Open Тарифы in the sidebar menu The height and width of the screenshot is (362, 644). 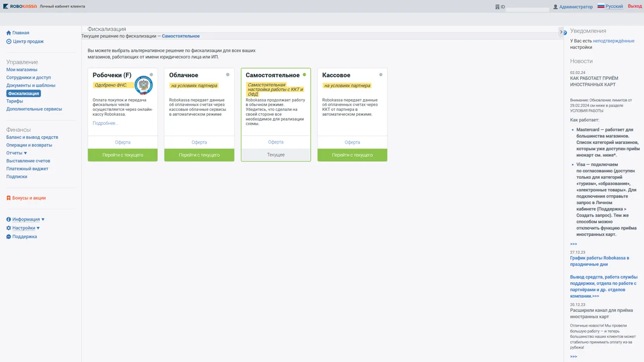click(14, 101)
